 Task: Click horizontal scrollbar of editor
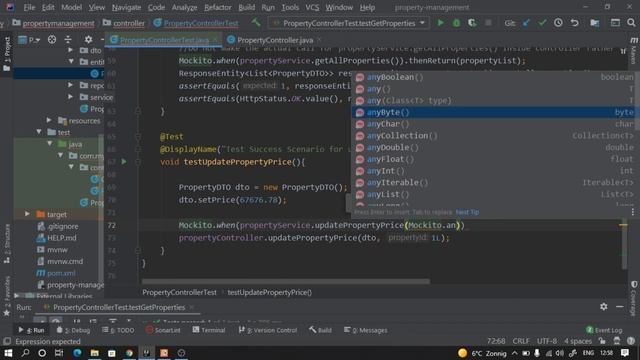[286, 281]
